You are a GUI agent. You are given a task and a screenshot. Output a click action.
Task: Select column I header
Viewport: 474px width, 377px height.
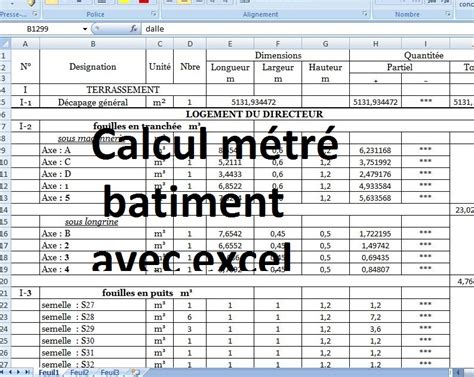[x=426, y=44]
